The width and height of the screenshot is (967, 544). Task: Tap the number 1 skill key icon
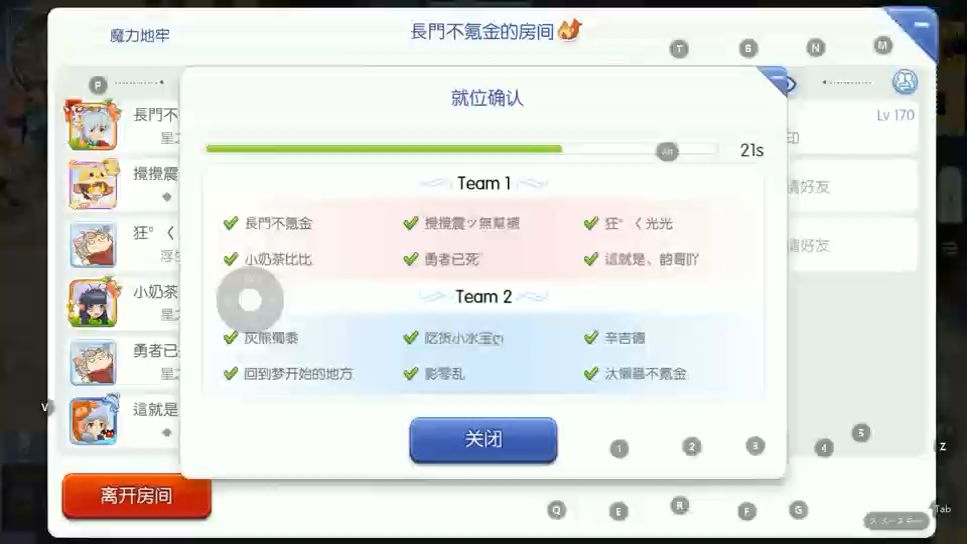(x=619, y=448)
